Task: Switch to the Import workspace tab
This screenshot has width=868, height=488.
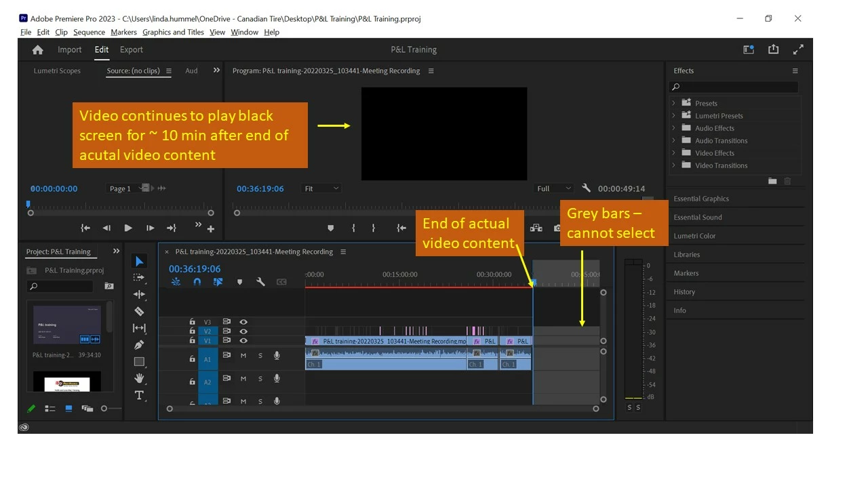Action: [x=69, y=49]
